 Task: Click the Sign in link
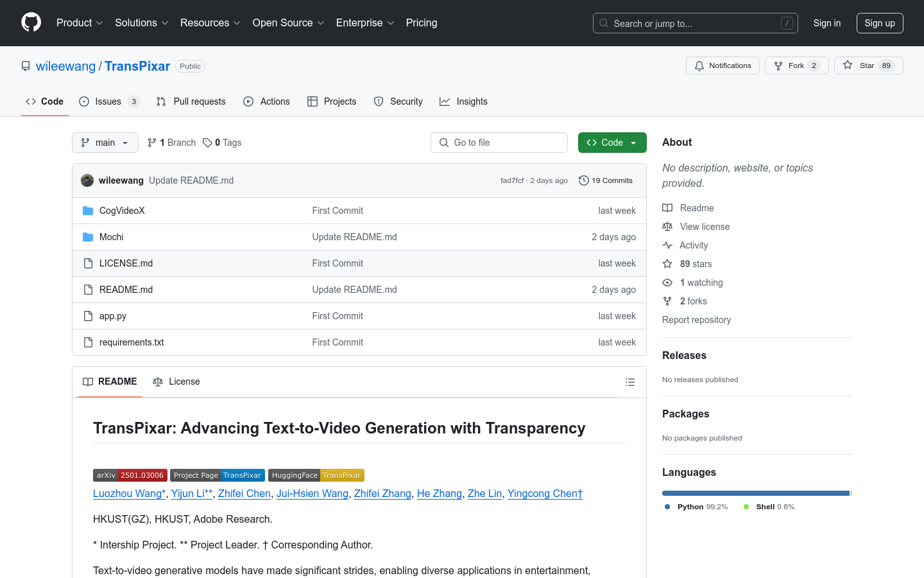pyautogui.click(x=827, y=23)
